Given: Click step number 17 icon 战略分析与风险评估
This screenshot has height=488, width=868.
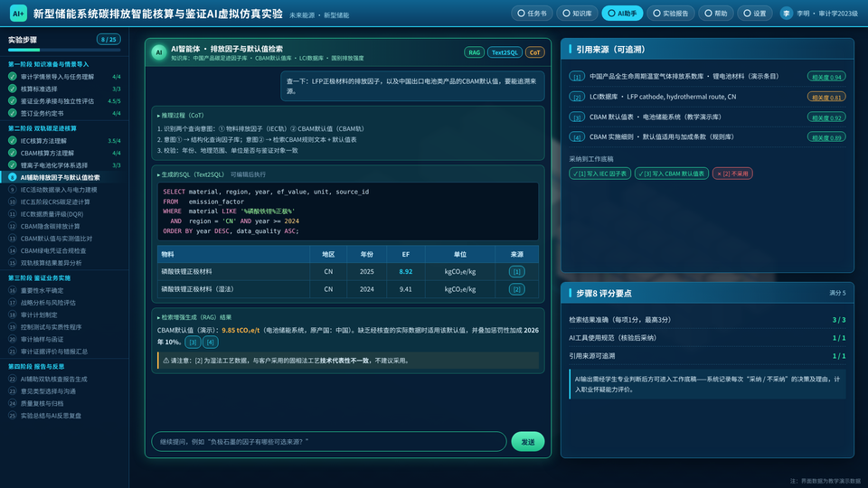Looking at the screenshot, I should click(x=12, y=303).
